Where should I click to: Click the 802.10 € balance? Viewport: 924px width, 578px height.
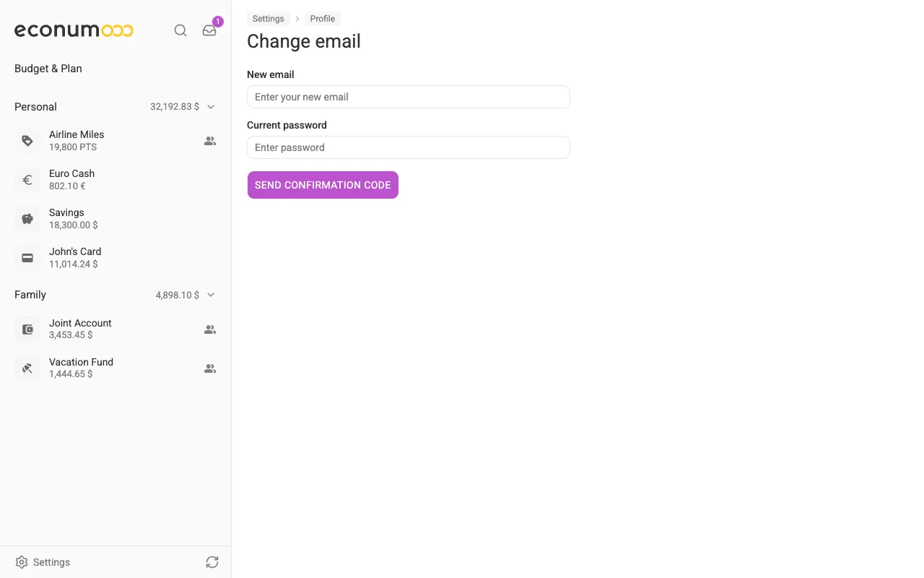tap(67, 186)
